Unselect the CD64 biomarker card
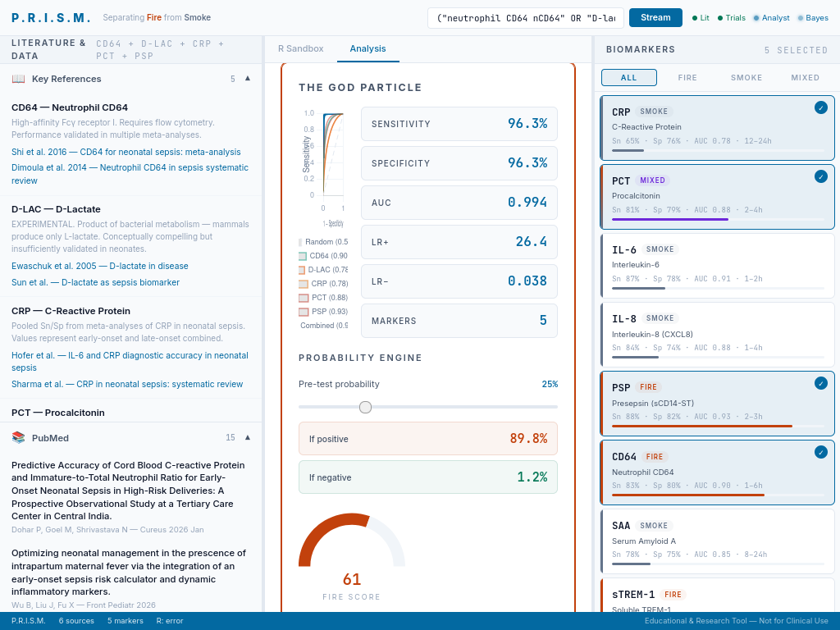Screen dimensions: 840x630 (x=820, y=451)
